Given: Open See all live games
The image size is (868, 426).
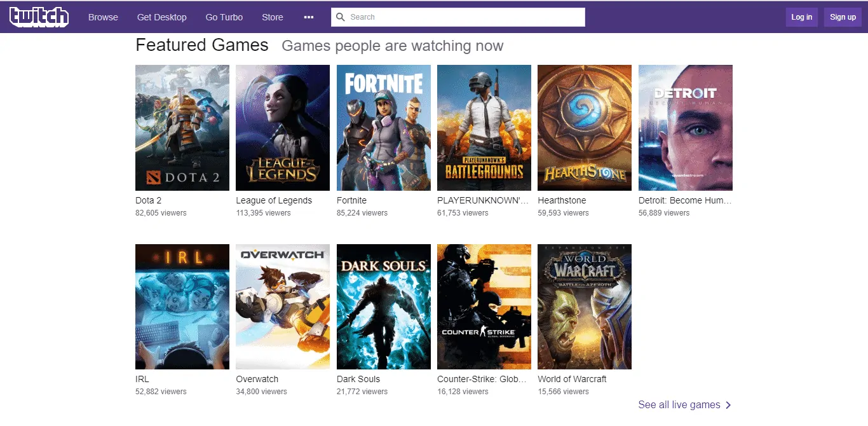Looking at the screenshot, I should click(x=680, y=405).
